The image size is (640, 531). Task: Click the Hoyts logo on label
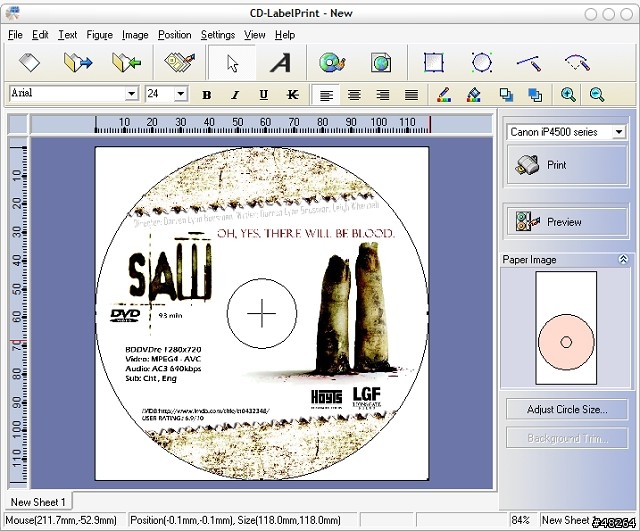(327, 399)
